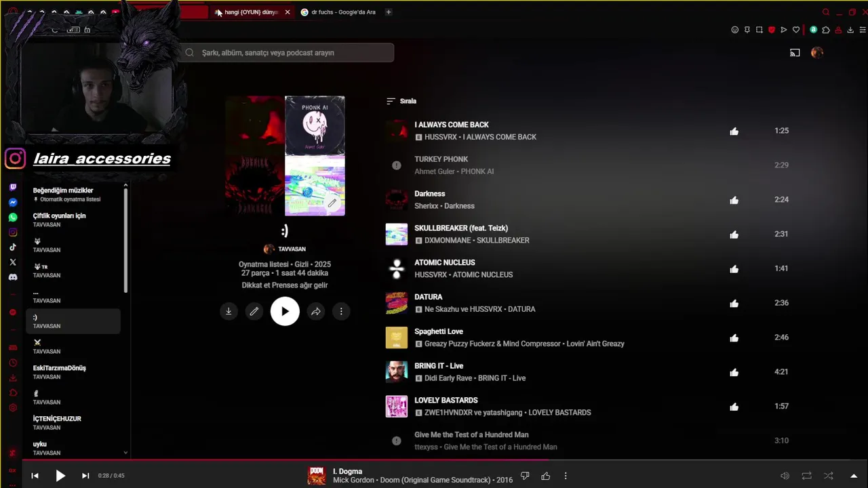Toggle like on I ALWAYS COME BACK
The height and width of the screenshot is (488, 868).
734,131
